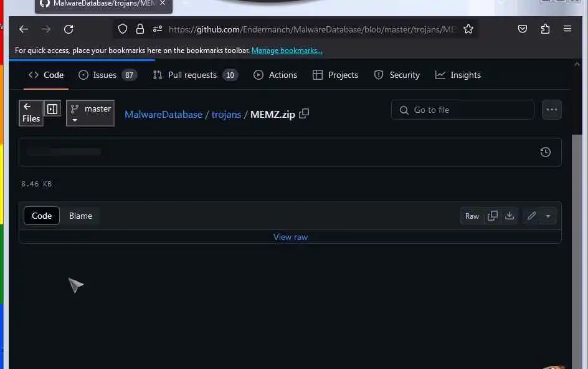The width and height of the screenshot is (588, 369).
Task: Open the trojans folder breadcrumb link
Action: coord(226,115)
